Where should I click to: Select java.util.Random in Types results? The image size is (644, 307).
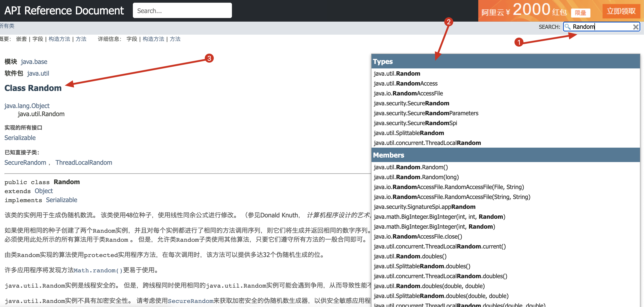pos(506,73)
